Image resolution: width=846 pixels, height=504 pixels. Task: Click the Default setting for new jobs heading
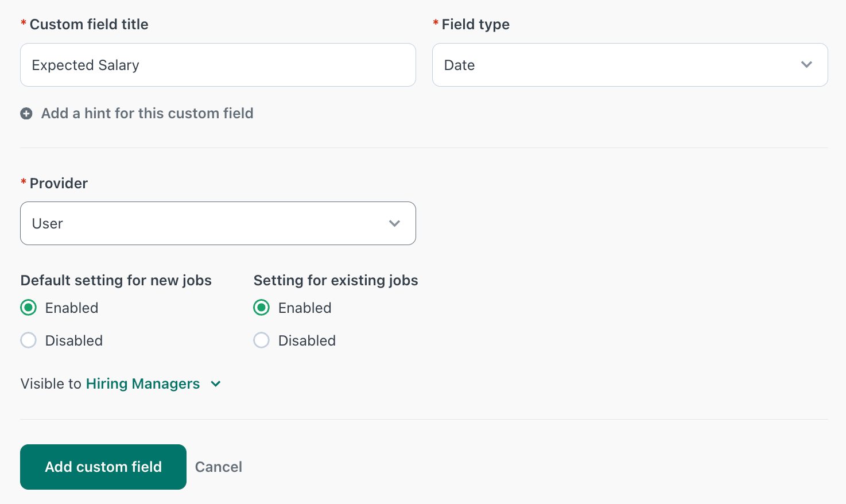(116, 280)
